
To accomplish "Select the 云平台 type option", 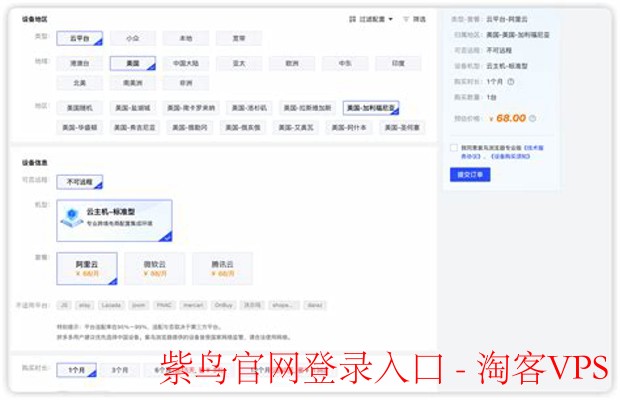I will click(79, 38).
